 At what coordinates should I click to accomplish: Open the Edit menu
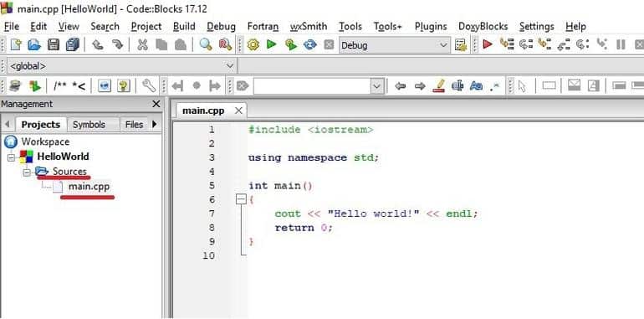[x=38, y=27]
